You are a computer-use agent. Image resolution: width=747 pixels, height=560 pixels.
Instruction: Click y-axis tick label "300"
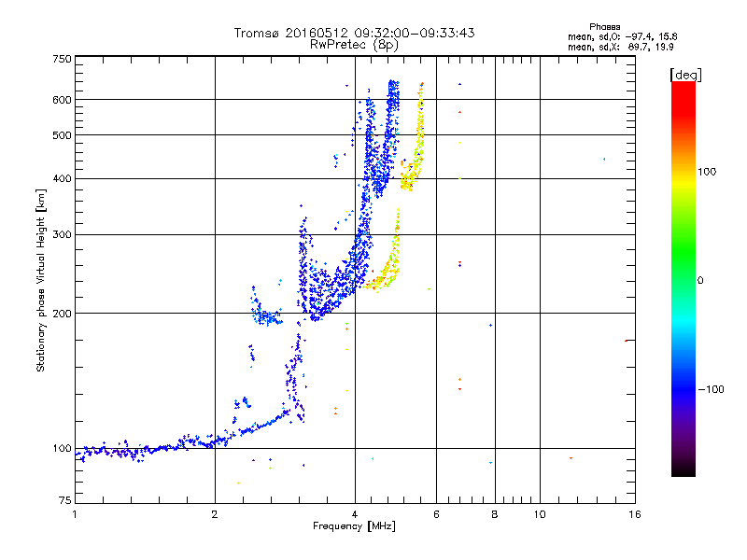pos(62,234)
